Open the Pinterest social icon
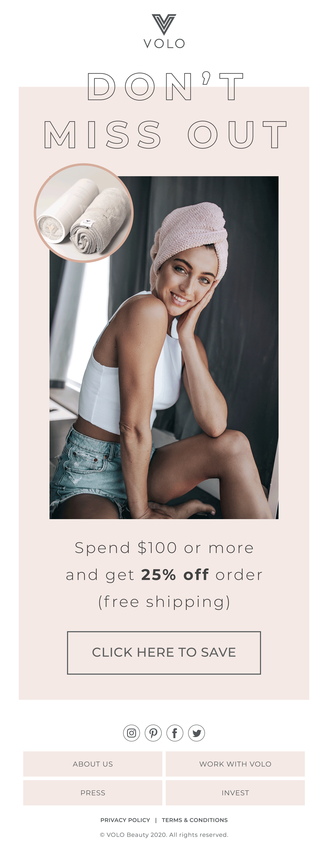Screen dimensions: 328x868 pos(153,733)
